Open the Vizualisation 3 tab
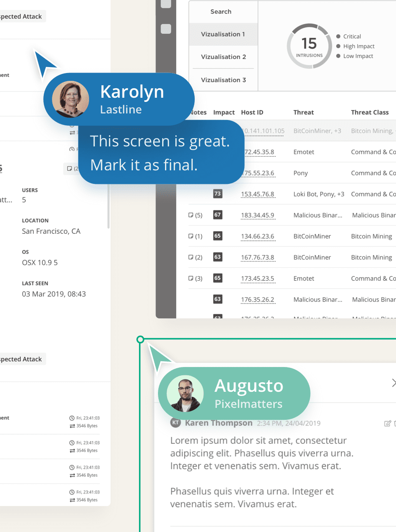The image size is (396, 532). [223, 80]
